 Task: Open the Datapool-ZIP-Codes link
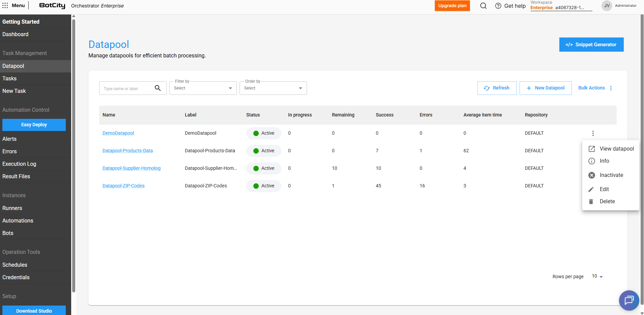[x=123, y=186]
